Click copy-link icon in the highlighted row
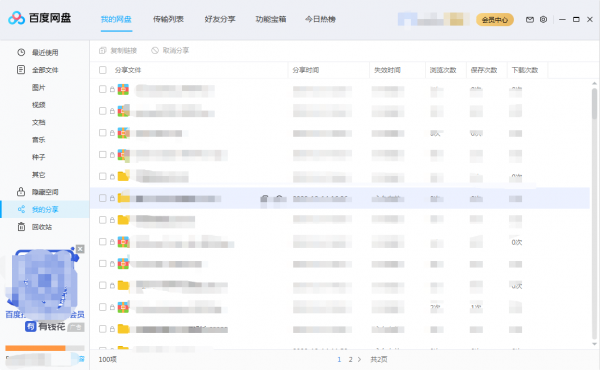Image resolution: width=600 pixels, height=370 pixels. pos(264,198)
